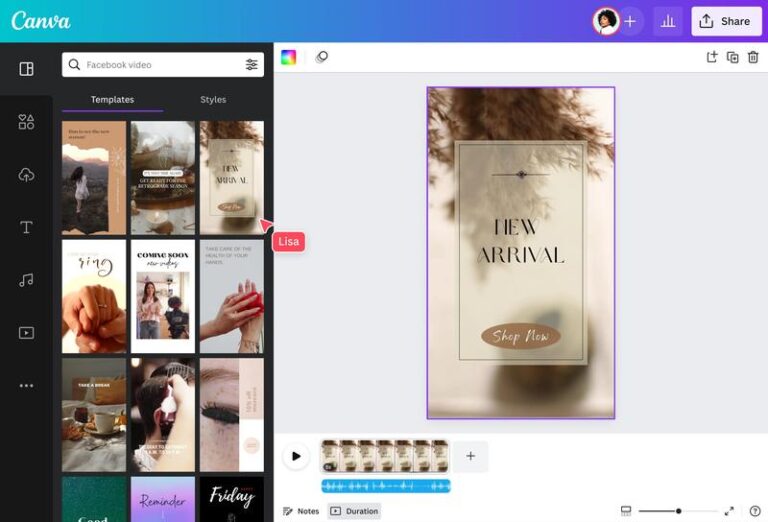
Task: Select the Take a Break template
Action: 94,415
